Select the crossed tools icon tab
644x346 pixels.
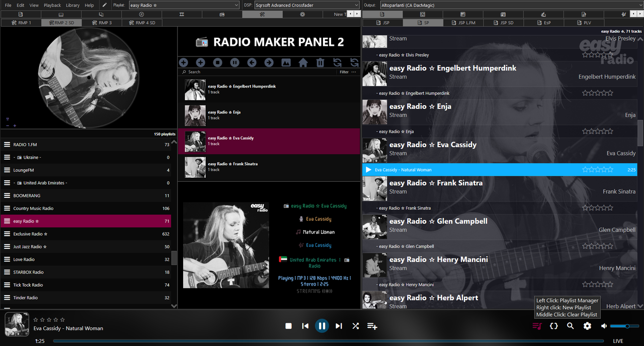pyautogui.click(x=262, y=14)
